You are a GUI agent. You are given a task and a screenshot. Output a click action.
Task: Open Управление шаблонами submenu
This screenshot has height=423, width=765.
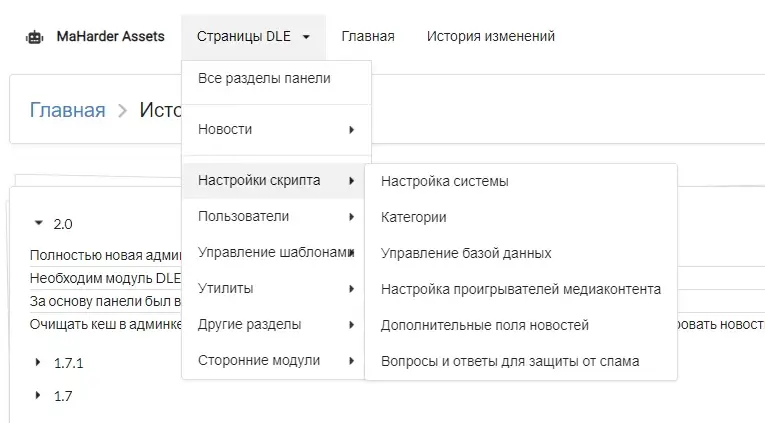[x=270, y=252]
